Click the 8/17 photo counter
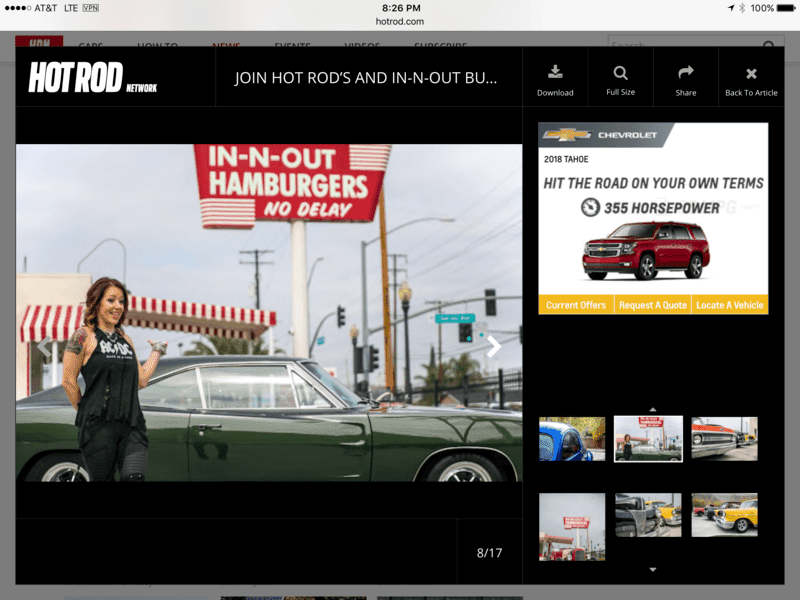Viewport: 800px width, 600px height. click(x=489, y=553)
